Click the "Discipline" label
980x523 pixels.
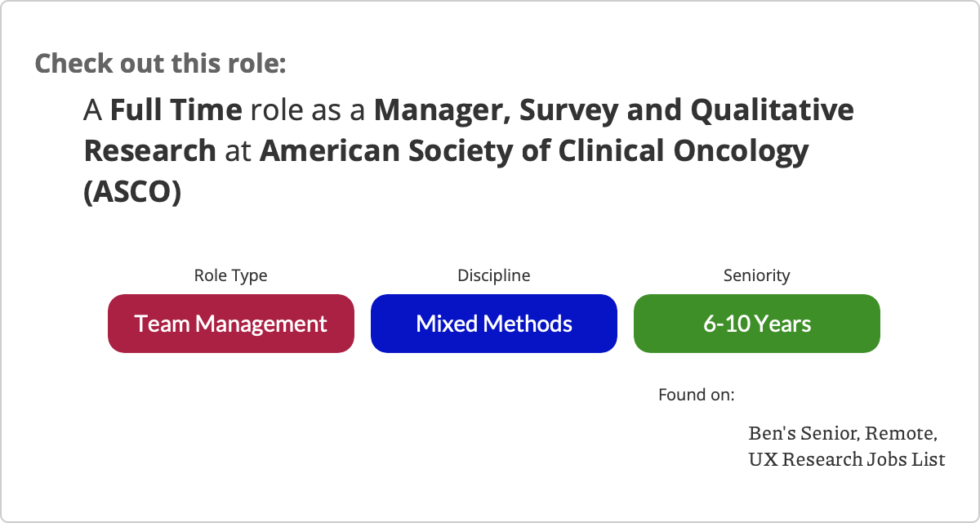click(493, 275)
